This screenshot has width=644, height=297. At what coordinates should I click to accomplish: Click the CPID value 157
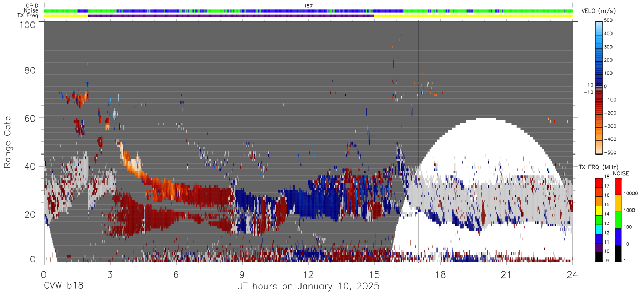[x=308, y=6]
